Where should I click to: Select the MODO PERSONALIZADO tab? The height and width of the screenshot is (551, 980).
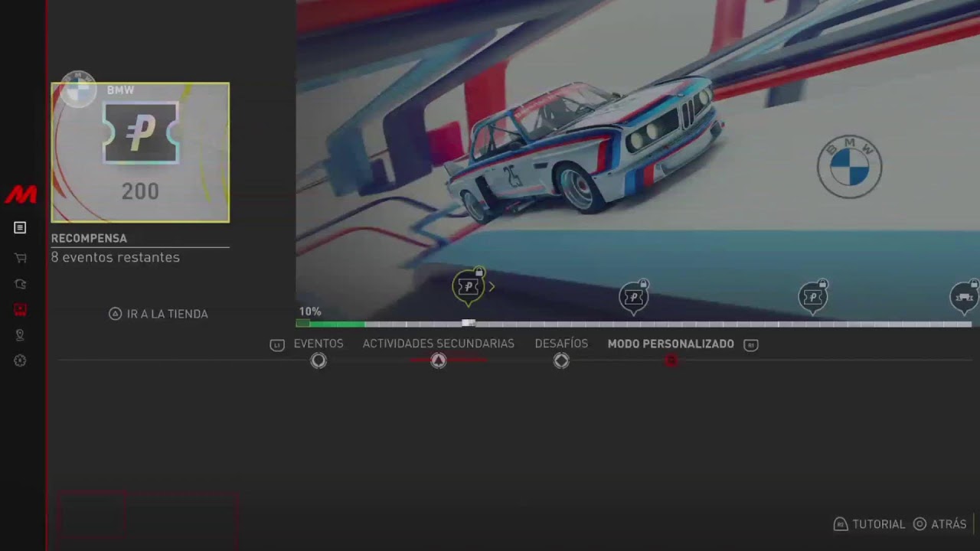(x=671, y=344)
